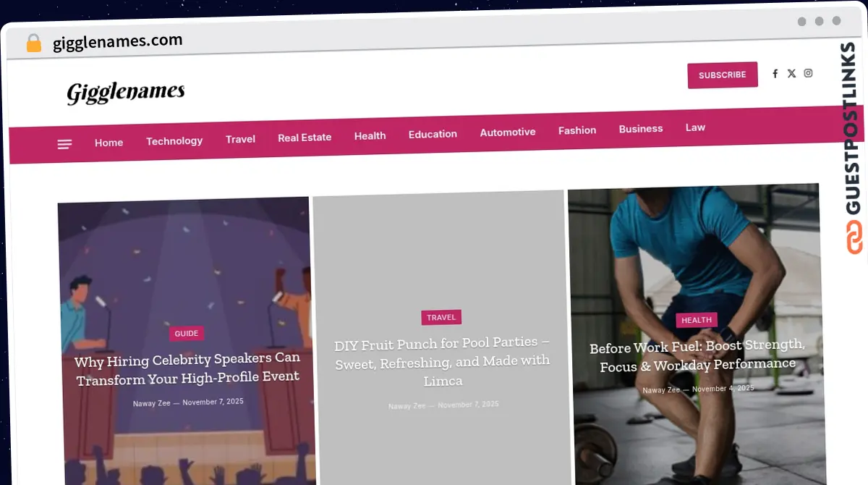Click the debate stage illustration thumbnail
The width and height of the screenshot is (868, 485).
point(186,340)
